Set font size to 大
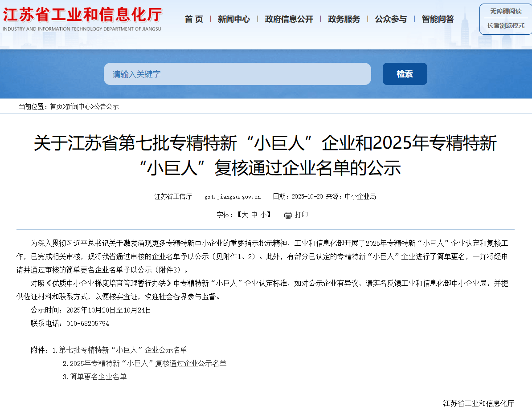The height and width of the screenshot is (410, 532). (x=245, y=215)
